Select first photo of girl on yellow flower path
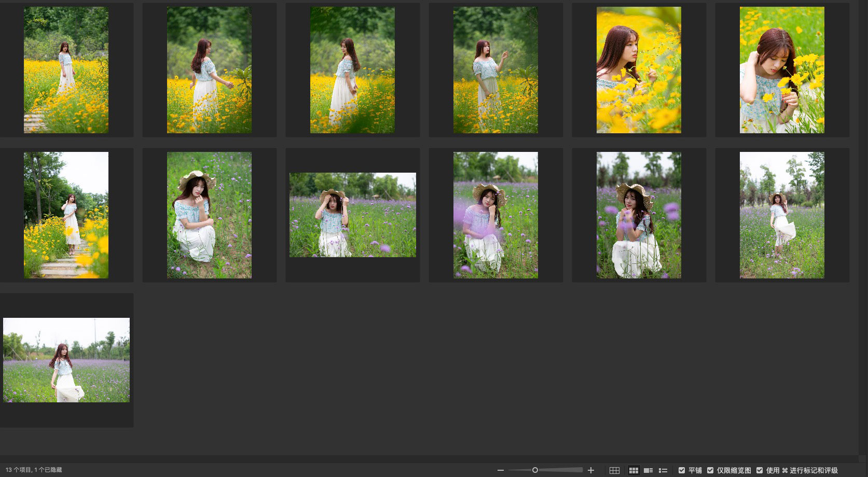This screenshot has height=477, width=868. [66, 70]
